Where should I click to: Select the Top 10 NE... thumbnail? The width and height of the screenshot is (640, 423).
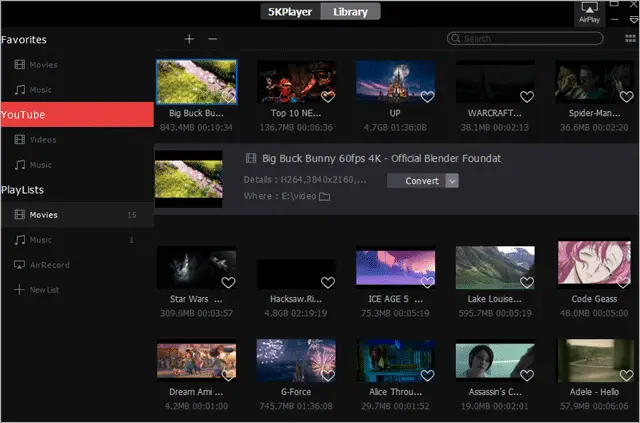[x=296, y=82]
